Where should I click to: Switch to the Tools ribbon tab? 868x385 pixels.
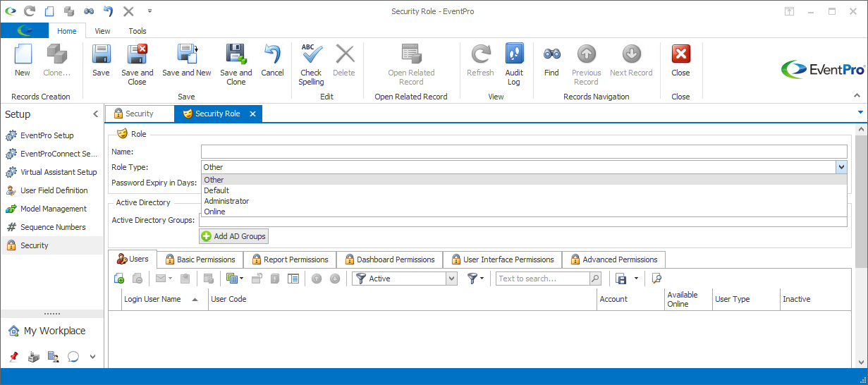(x=137, y=31)
